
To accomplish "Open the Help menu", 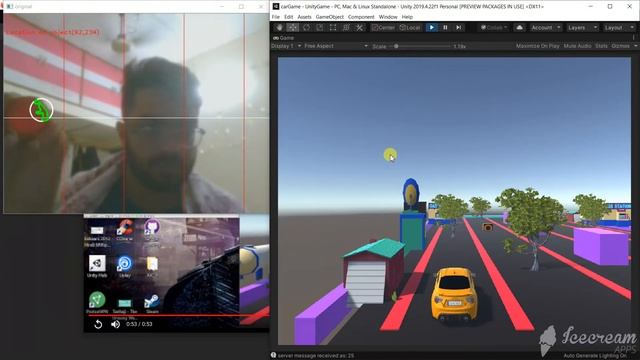I will (407, 17).
